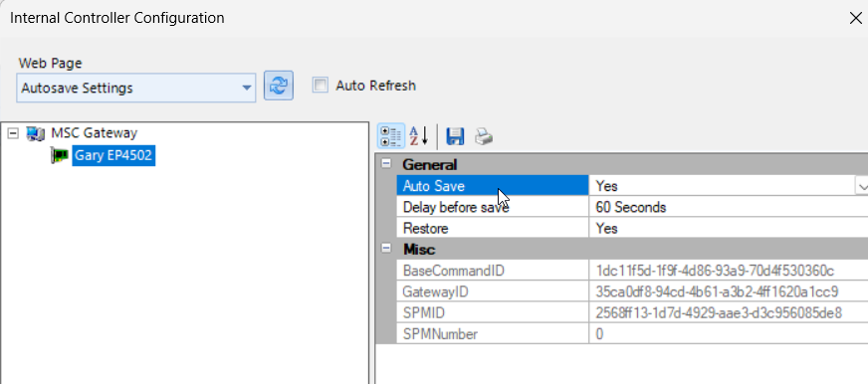Click the save floppy disk icon
Image resolution: width=868 pixels, height=384 pixels.
tap(455, 136)
